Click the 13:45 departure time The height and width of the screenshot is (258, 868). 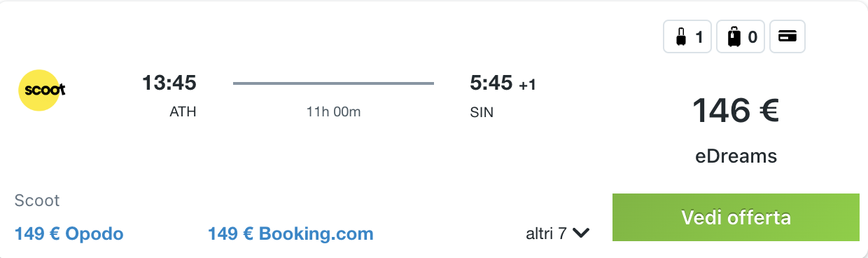coord(169,83)
